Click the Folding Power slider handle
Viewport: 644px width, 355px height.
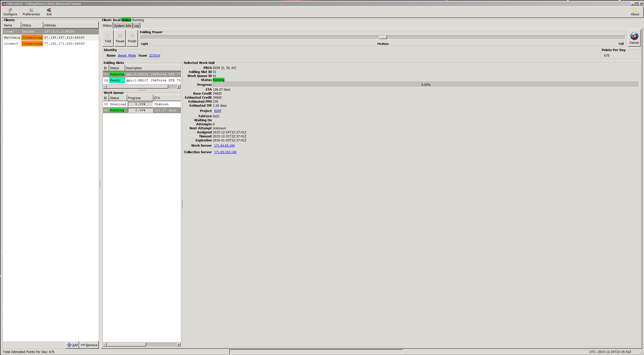[x=383, y=37]
